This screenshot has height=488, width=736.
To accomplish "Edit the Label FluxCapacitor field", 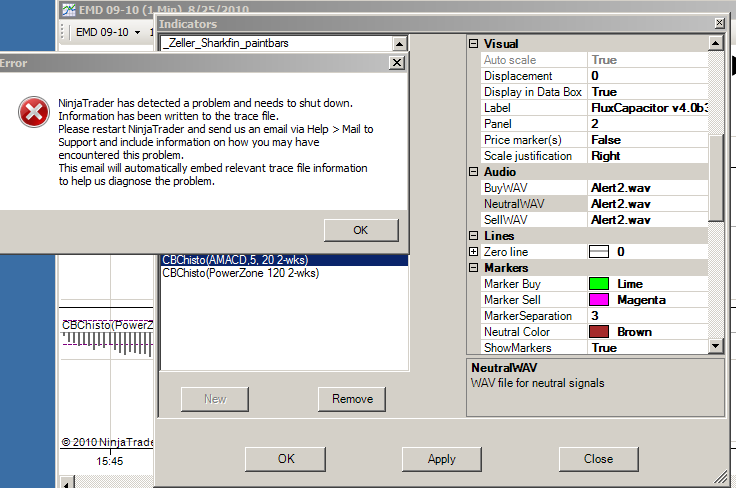I will [648, 108].
